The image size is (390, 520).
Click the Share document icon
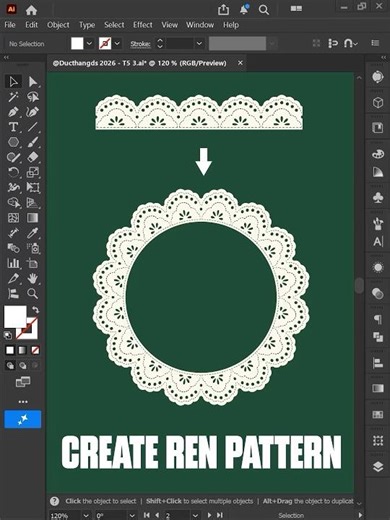click(x=223, y=10)
